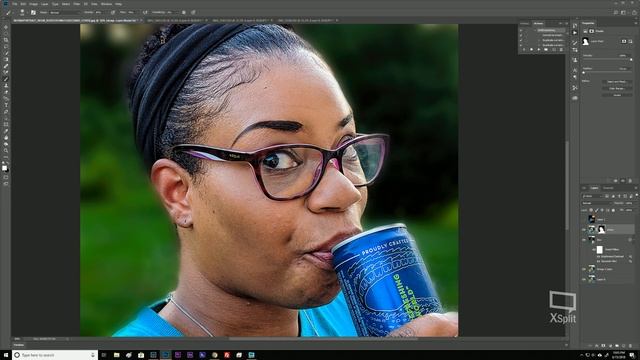
Task: Open the layer blend mode dropdown
Action: point(597,203)
